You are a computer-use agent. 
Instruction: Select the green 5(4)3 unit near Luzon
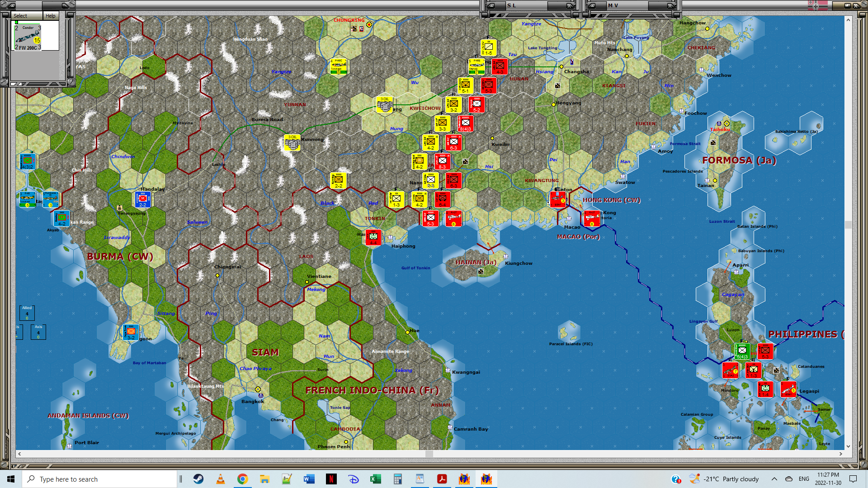point(742,351)
